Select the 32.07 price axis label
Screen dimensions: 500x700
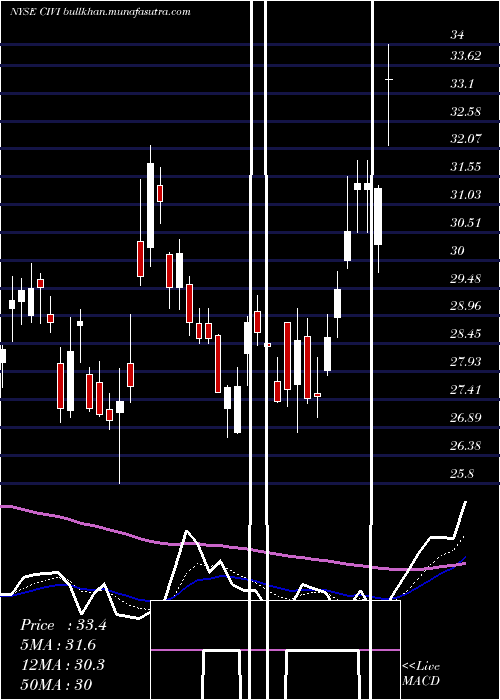466,139
